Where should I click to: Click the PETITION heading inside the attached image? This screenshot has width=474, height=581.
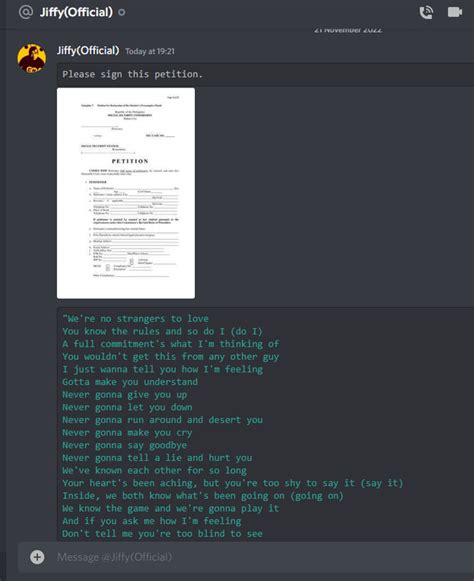tap(130, 161)
